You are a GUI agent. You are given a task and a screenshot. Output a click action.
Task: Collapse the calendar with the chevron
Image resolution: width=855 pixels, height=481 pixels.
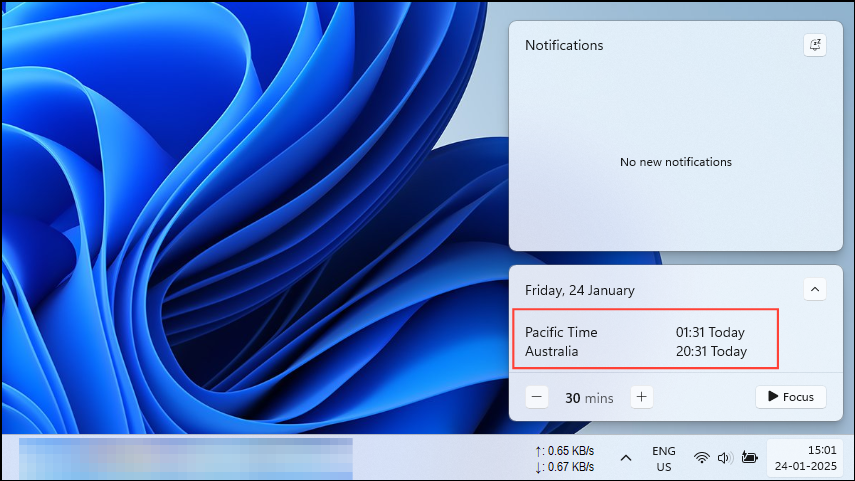pyautogui.click(x=815, y=290)
